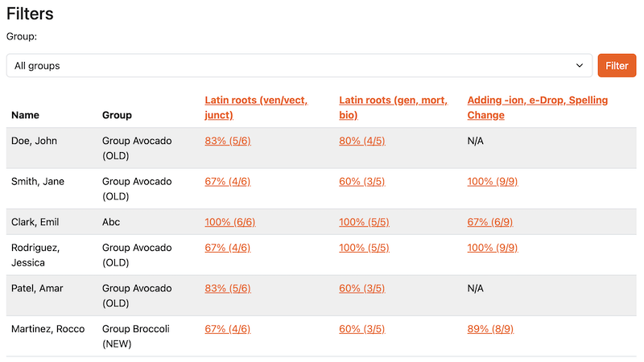Open Jane Smith's 100% (9/9) score
Image resolution: width=644 pixels, height=362 pixels.
pos(492,182)
